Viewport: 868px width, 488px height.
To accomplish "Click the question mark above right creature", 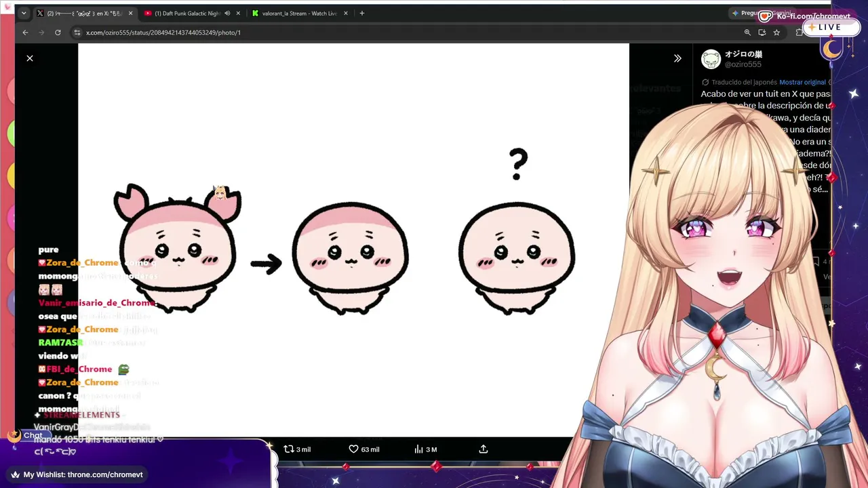I will point(518,165).
